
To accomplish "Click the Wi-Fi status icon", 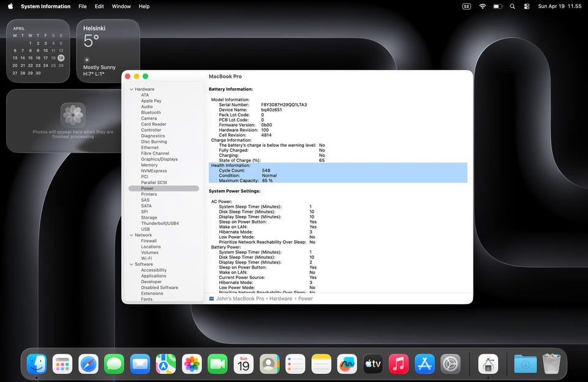I will pos(483,6).
